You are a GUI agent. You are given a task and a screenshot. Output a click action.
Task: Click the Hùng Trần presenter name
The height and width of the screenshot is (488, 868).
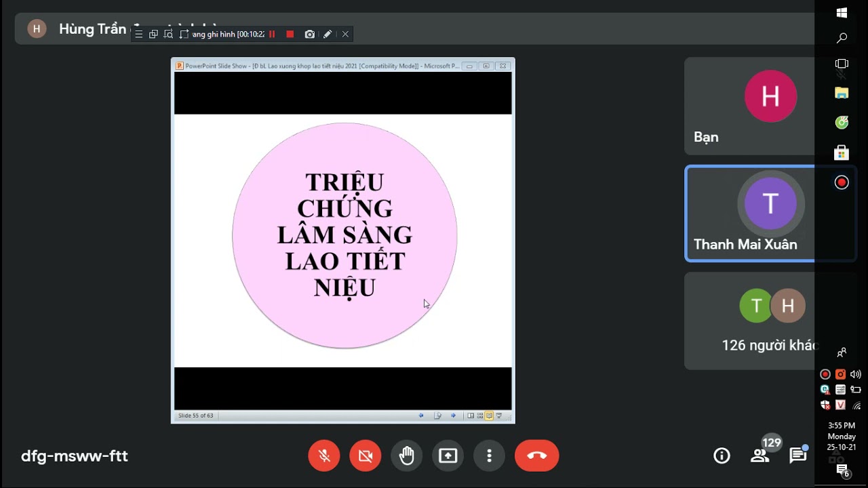92,29
